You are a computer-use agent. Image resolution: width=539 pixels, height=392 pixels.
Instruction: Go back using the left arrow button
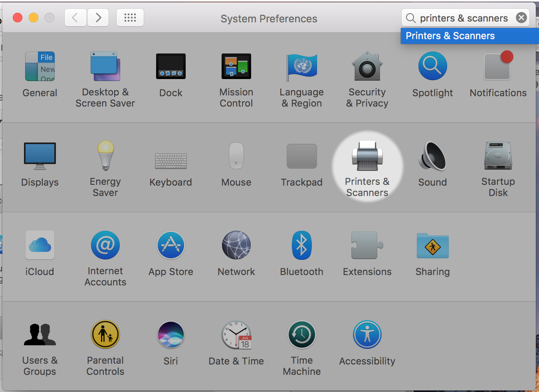point(75,18)
